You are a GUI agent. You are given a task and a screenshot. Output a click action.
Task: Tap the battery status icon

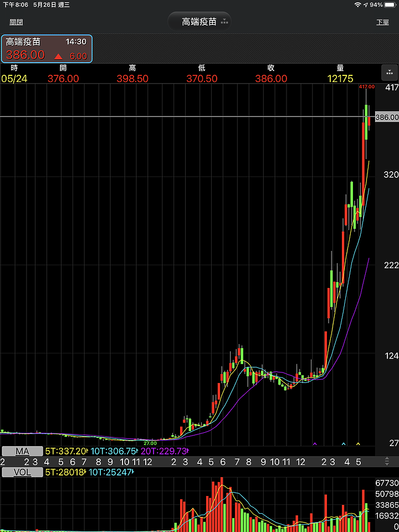click(391, 5)
